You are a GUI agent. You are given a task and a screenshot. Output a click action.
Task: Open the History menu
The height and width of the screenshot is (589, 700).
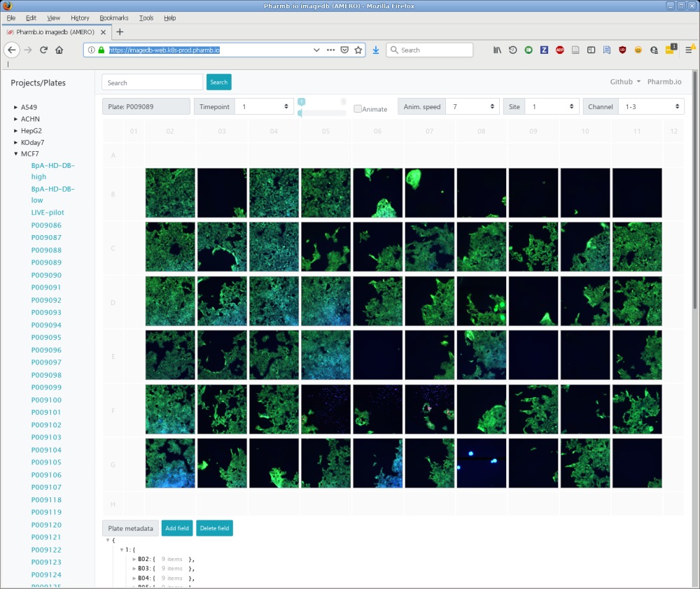pos(80,18)
